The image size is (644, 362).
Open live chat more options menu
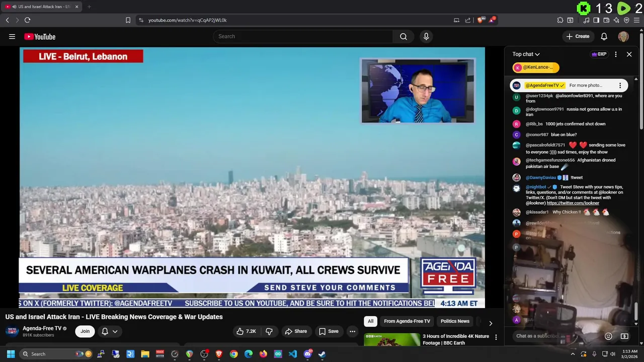(616, 54)
